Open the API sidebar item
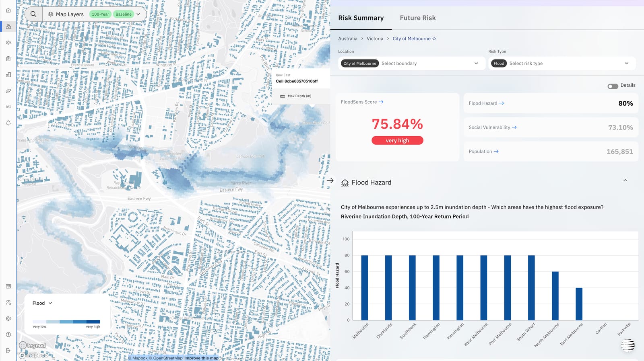 pyautogui.click(x=8, y=107)
